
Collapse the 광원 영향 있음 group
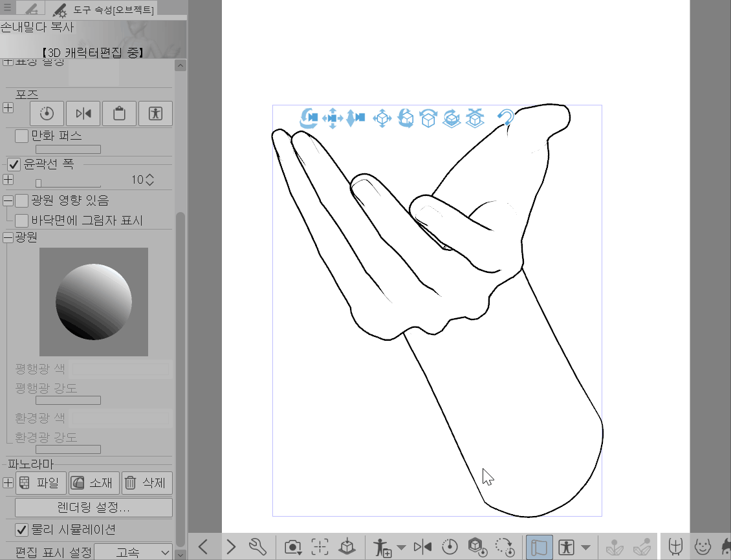(x=8, y=201)
